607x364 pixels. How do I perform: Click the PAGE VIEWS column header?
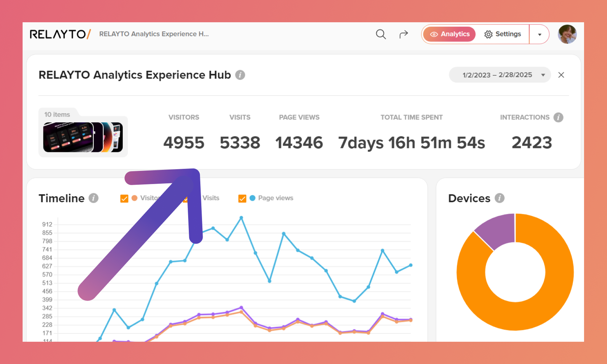coord(299,117)
